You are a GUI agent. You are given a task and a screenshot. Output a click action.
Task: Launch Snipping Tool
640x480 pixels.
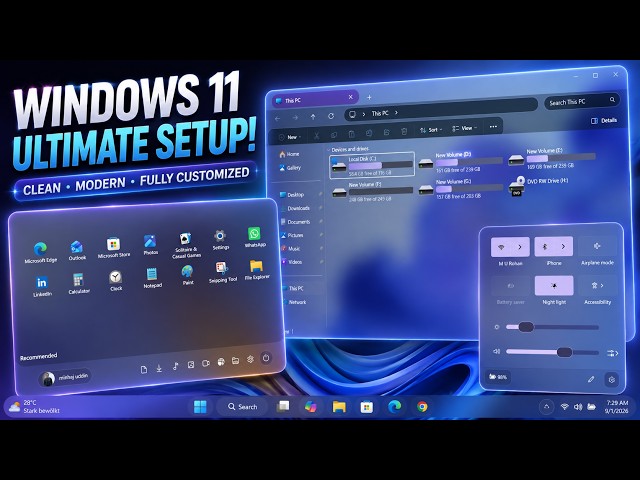[222, 272]
